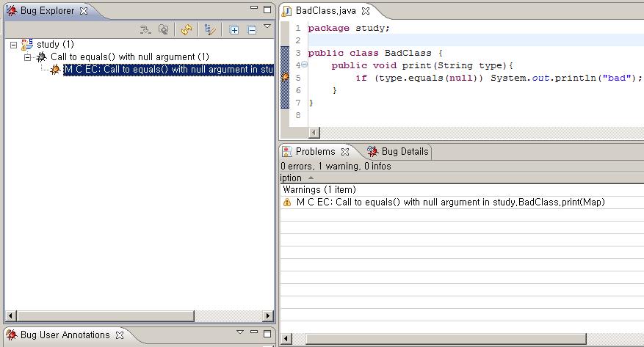This screenshot has width=644, height=347.
Task: Click the '0 errors, 1 warning, 0 infos' summary text
Action: click(336, 166)
